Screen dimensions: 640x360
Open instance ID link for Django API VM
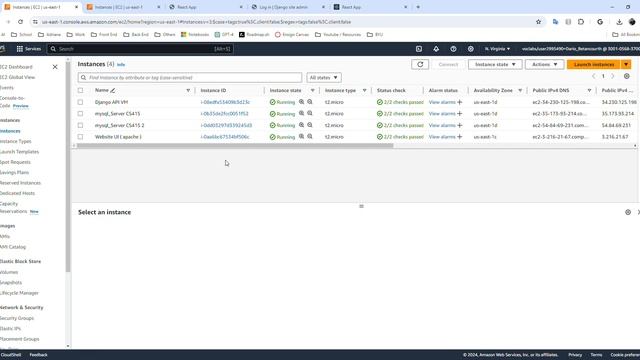225,102
